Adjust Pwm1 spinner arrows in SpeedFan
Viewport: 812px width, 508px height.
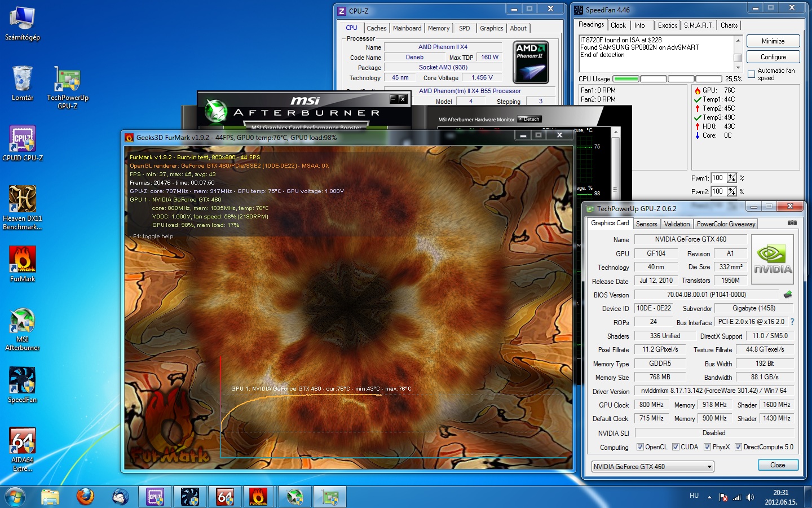point(732,178)
